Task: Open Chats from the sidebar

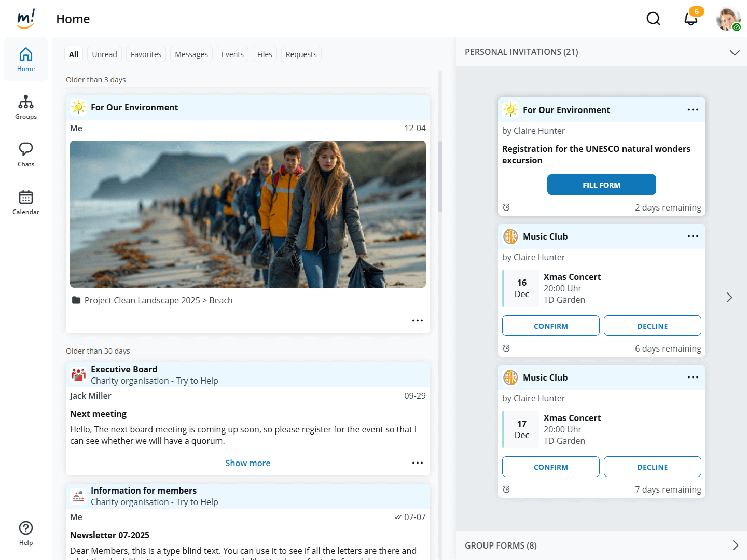Action: [x=26, y=155]
